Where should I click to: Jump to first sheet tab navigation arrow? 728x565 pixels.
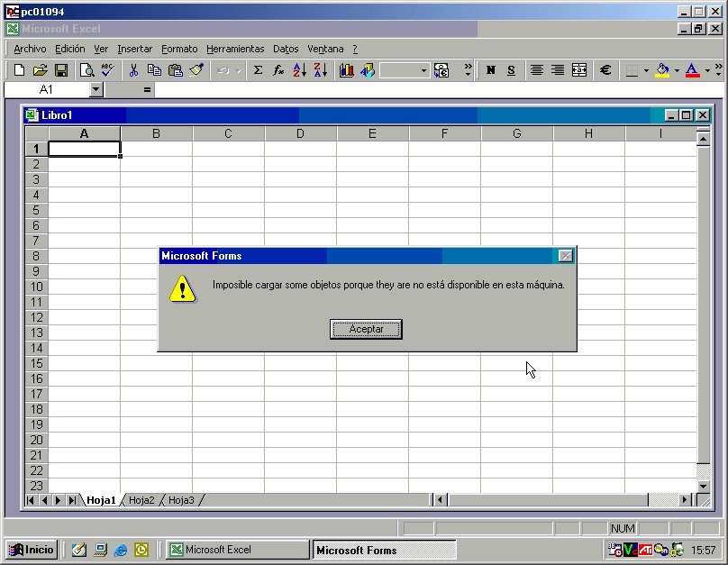coord(31,500)
